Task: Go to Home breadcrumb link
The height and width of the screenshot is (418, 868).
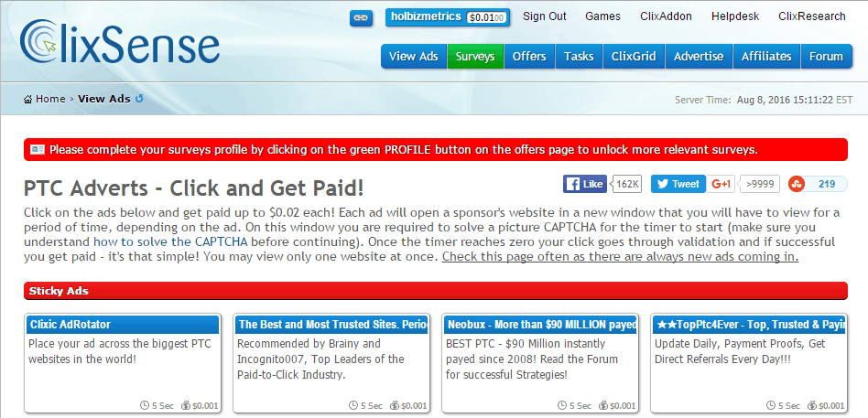Action: click(50, 100)
